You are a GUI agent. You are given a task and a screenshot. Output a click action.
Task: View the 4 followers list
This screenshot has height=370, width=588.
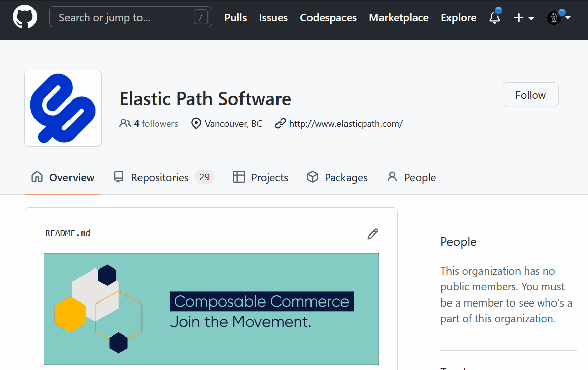click(156, 124)
